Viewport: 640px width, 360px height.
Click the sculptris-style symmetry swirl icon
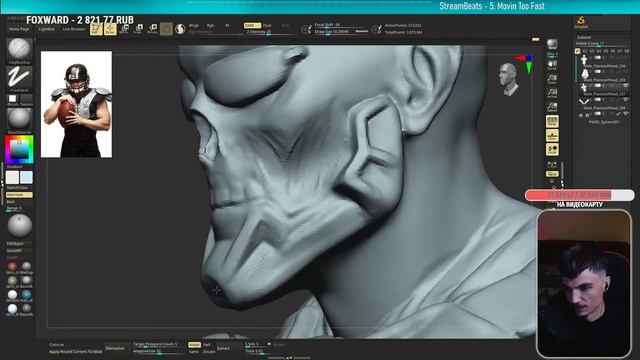[x=180, y=29]
